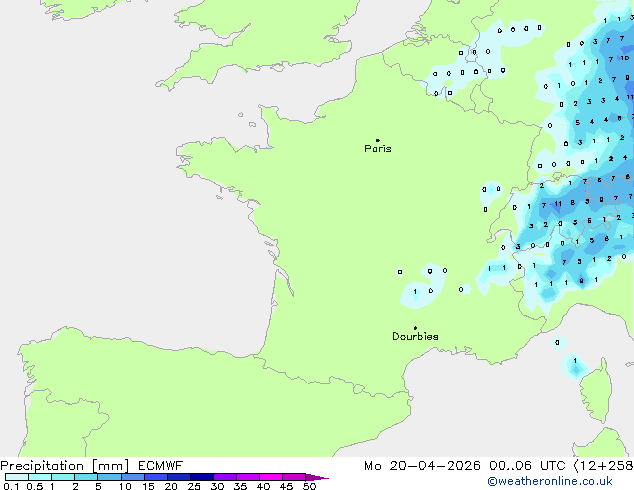Click the 'Precipitation [mm]' legend title

[x=64, y=466]
